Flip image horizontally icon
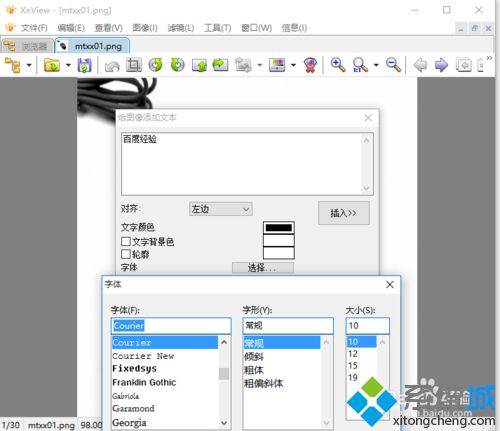Image resolution: width=500 pixels, height=431 pixels. (x=220, y=65)
